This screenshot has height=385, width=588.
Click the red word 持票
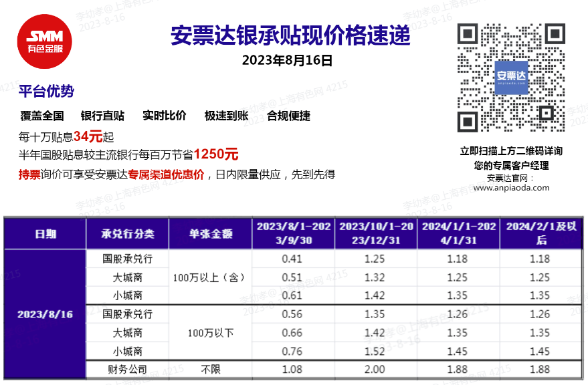(29, 174)
